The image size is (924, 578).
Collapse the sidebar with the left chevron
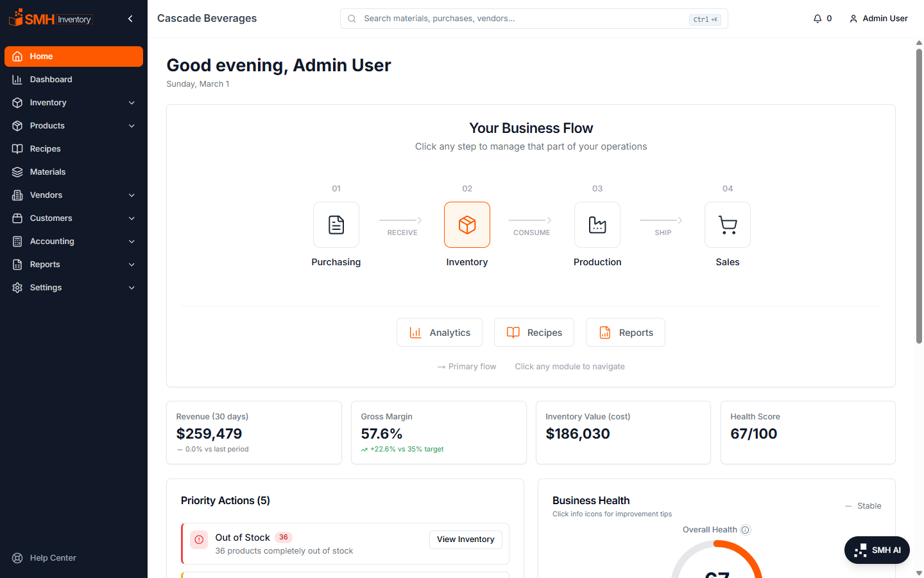coord(130,19)
